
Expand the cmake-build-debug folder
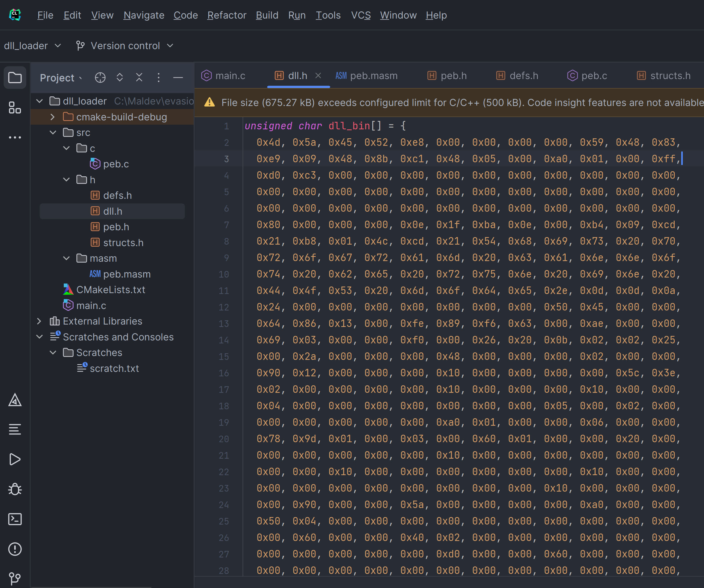[52, 117]
